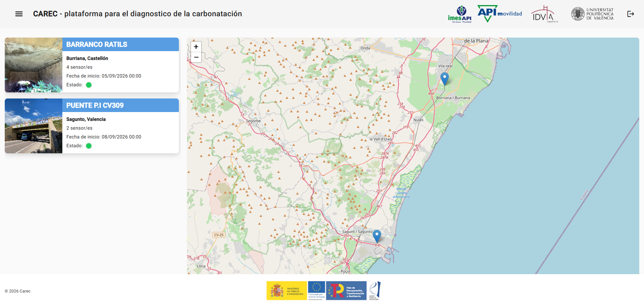This screenshot has height=307, width=644.
Task: Click the Barranco Ratils tunnel photo
Action: click(34, 65)
